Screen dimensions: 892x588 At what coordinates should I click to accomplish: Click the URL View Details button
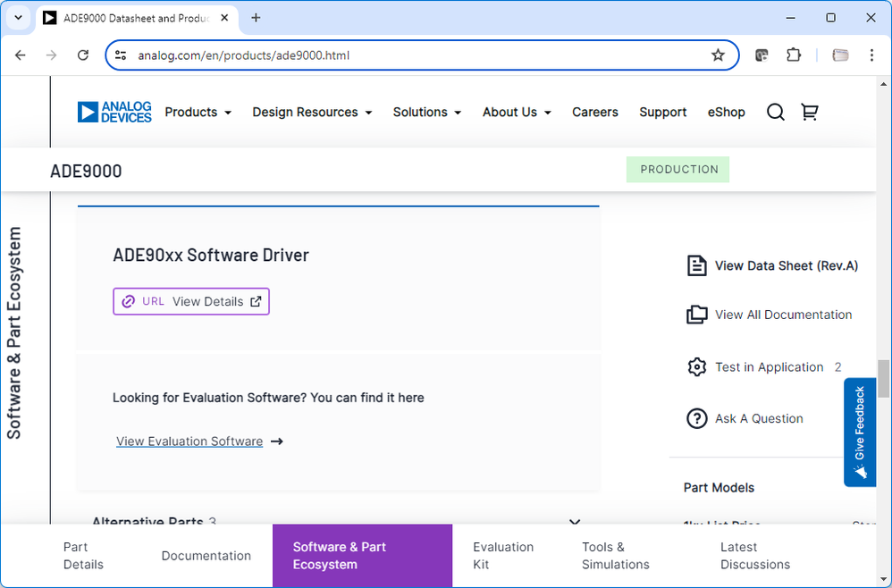pyautogui.click(x=191, y=301)
